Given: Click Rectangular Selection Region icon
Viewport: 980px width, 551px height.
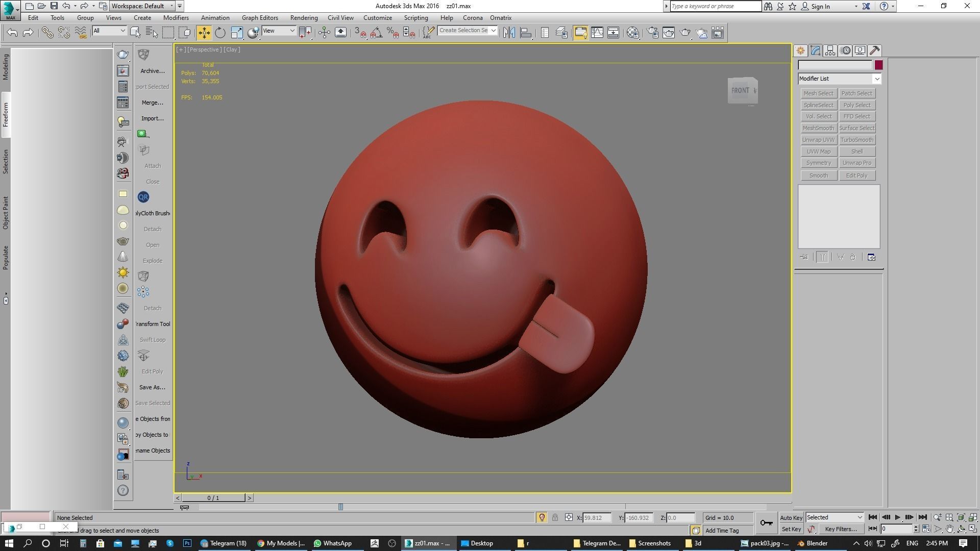Looking at the screenshot, I should (168, 33).
